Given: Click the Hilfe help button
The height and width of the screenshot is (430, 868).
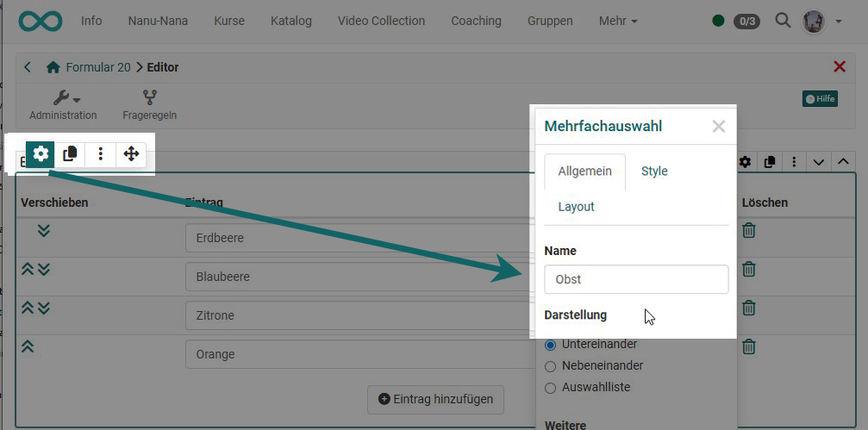Looking at the screenshot, I should 820,99.
